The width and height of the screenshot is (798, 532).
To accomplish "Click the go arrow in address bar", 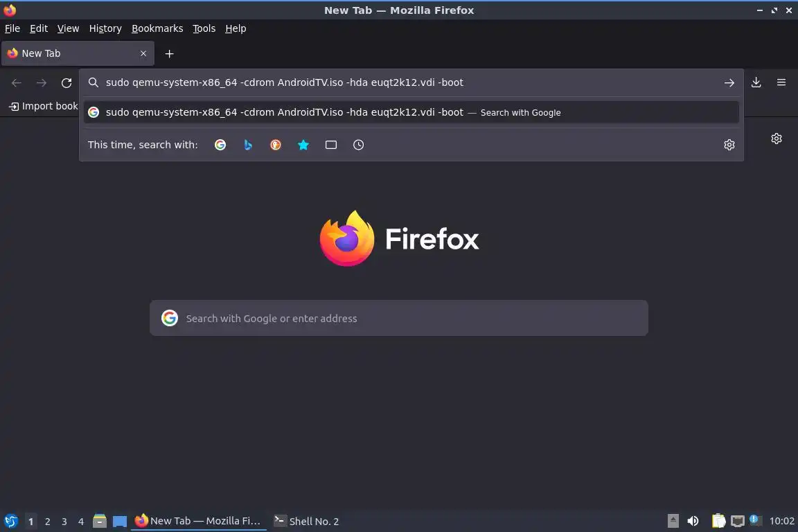I will 729,82.
